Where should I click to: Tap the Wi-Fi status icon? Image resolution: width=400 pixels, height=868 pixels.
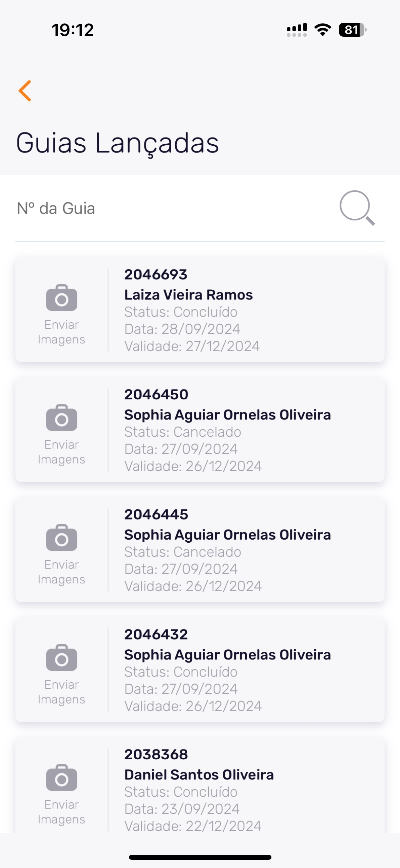tap(323, 30)
